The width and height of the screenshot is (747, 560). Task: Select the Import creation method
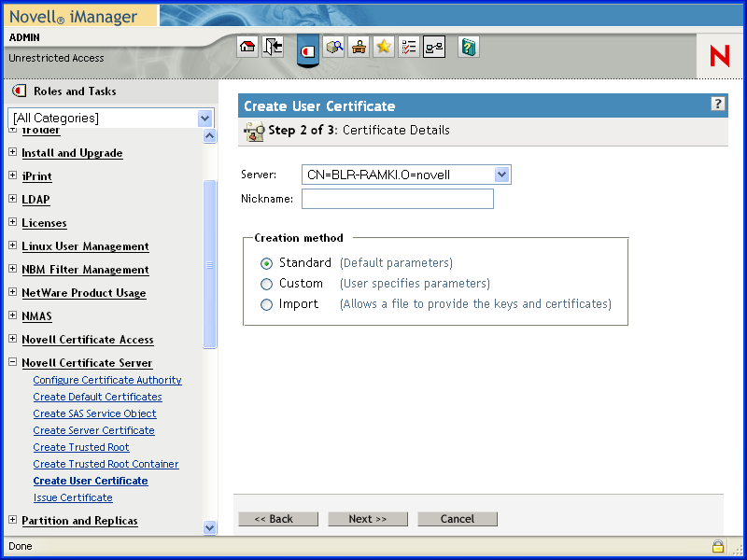tap(266, 305)
